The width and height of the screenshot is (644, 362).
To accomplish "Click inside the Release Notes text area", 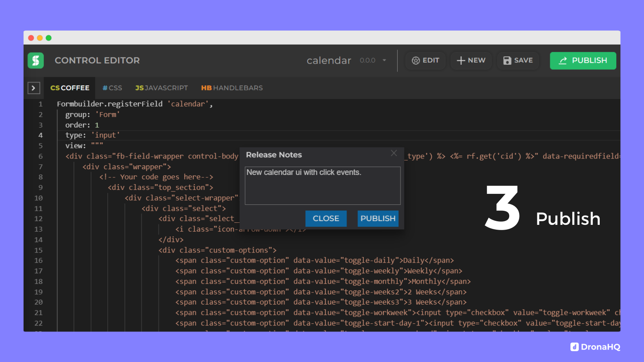I will click(x=322, y=186).
